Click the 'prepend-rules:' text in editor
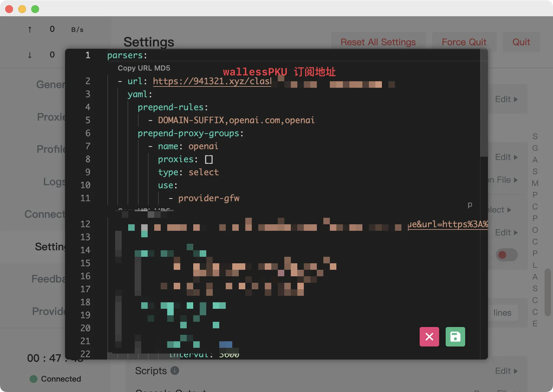This screenshot has width=553, height=392. [x=173, y=107]
